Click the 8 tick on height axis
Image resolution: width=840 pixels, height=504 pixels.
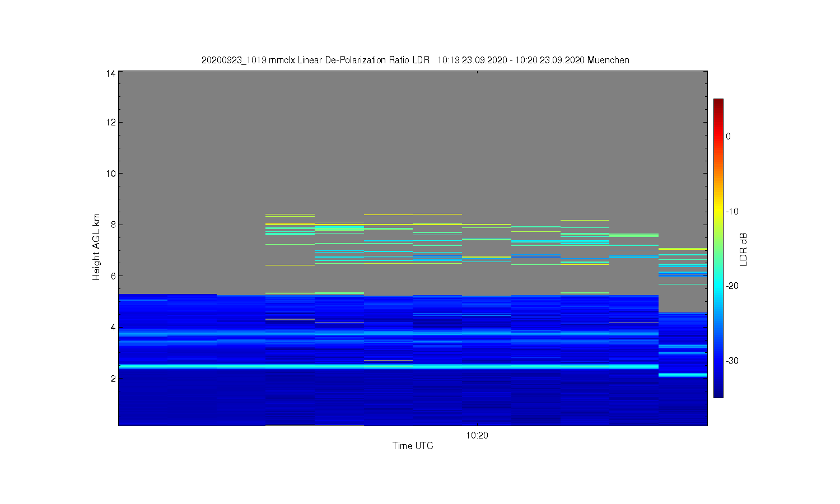113,225
